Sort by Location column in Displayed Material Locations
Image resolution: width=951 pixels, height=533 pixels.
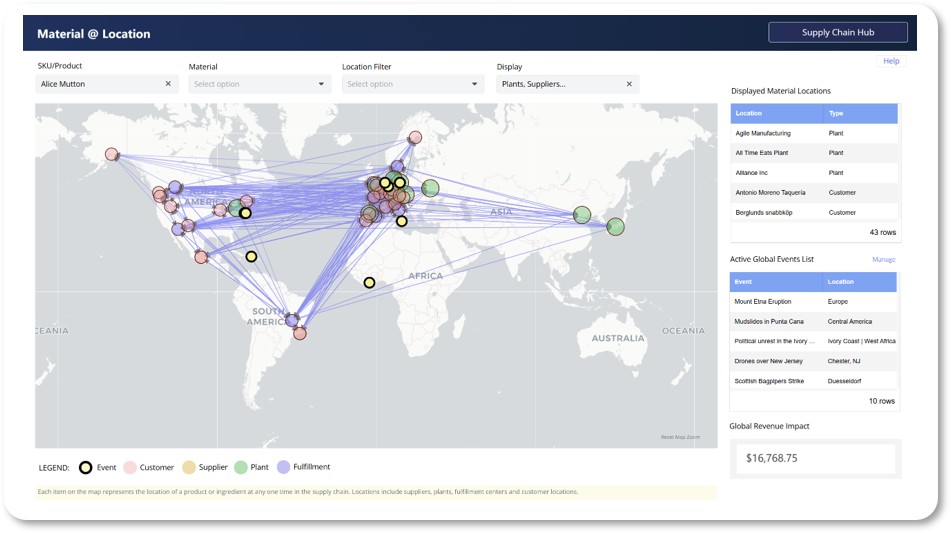click(776, 113)
